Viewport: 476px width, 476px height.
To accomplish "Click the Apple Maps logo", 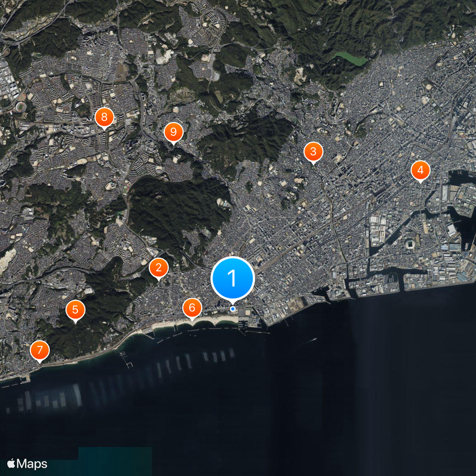I will 27,464.
